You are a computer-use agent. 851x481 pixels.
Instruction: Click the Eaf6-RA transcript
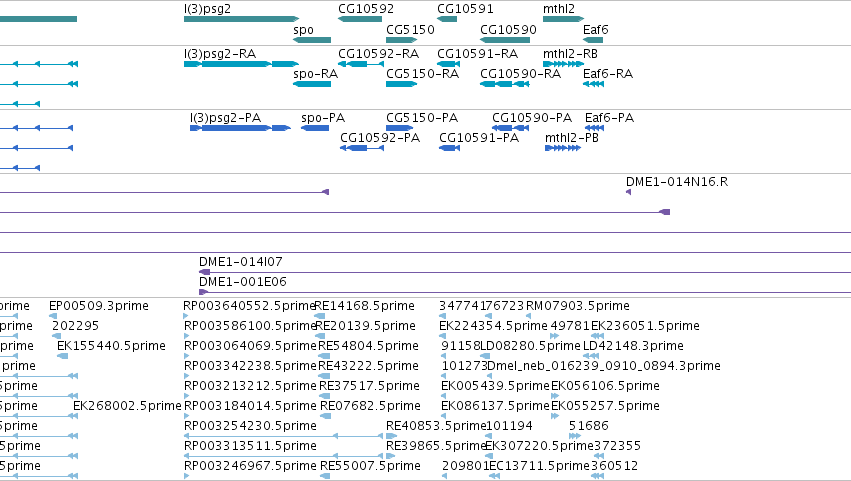click(x=593, y=84)
